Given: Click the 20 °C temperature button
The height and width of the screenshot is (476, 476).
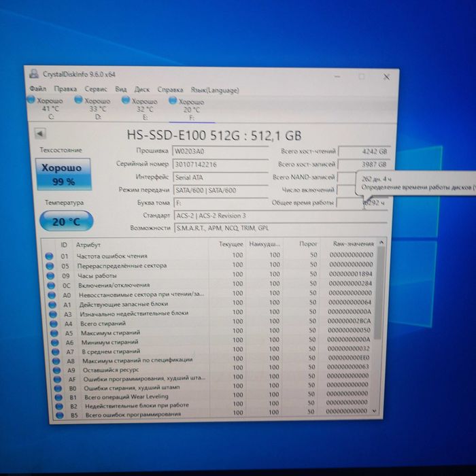Looking at the screenshot, I should [x=66, y=221].
